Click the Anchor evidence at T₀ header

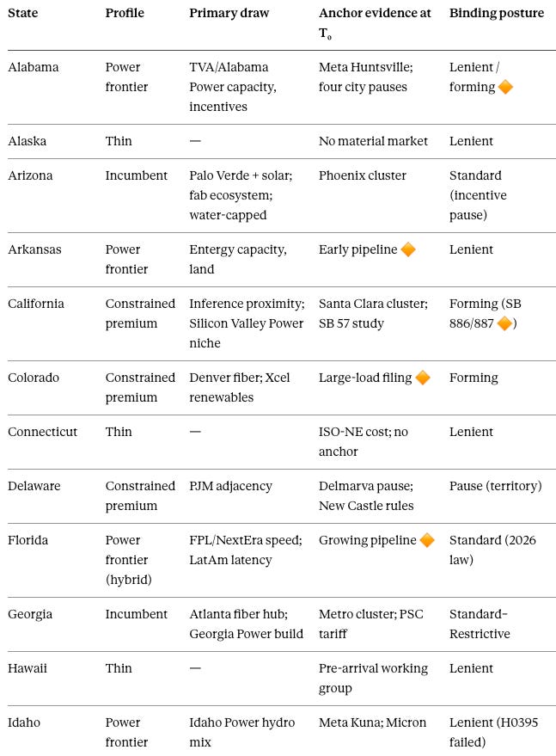click(375, 22)
